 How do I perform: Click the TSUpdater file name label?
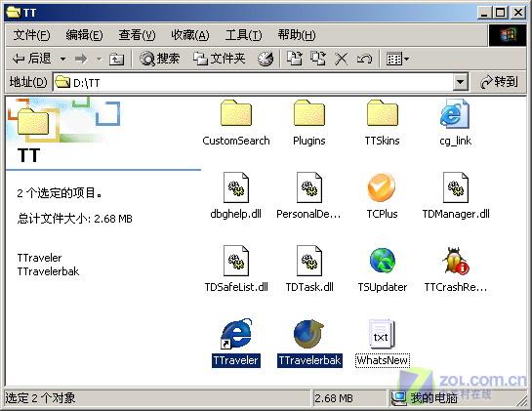pyautogui.click(x=383, y=287)
